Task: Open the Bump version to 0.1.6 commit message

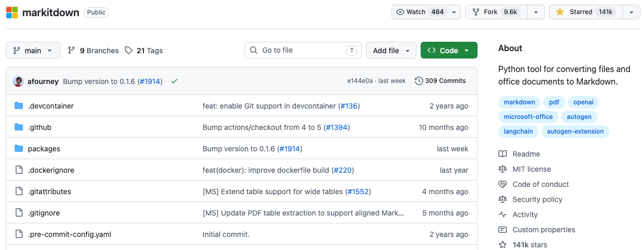Action: [x=99, y=81]
